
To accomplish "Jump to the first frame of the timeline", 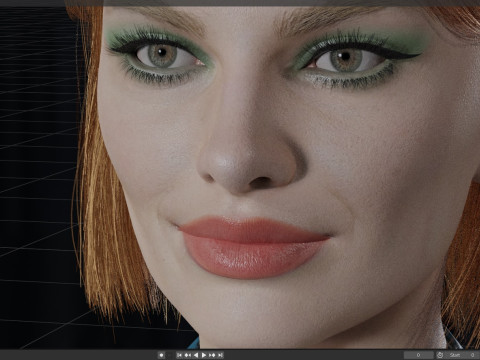I will (179, 355).
